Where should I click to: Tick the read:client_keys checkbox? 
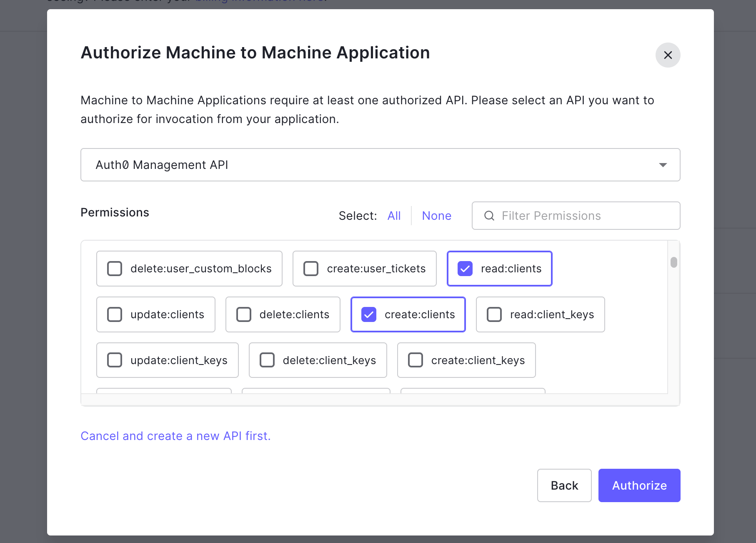click(494, 314)
